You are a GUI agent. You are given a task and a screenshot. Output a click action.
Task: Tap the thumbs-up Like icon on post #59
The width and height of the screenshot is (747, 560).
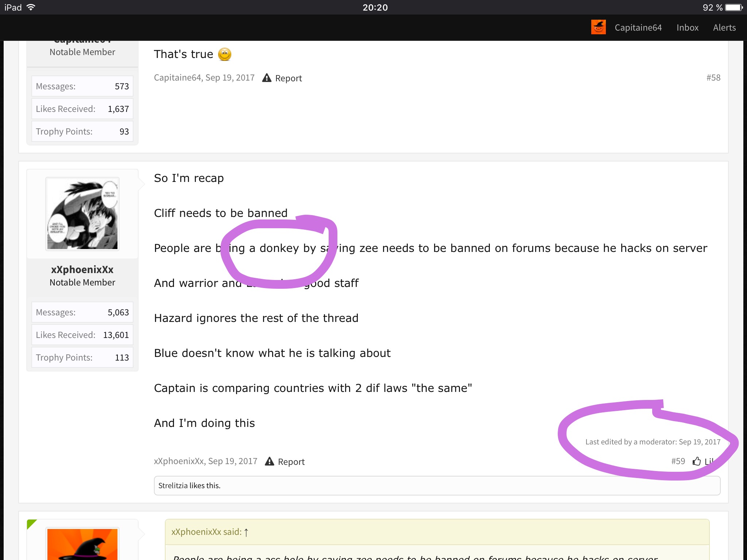(697, 461)
